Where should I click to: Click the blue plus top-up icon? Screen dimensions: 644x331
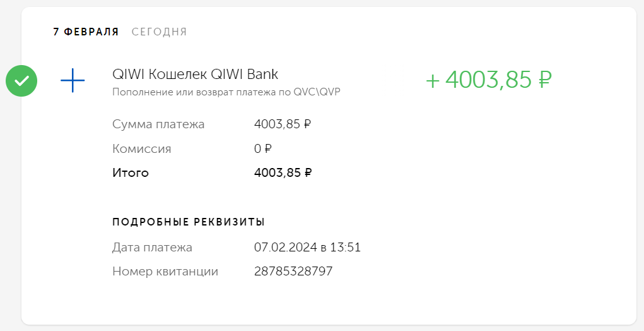[x=73, y=80]
